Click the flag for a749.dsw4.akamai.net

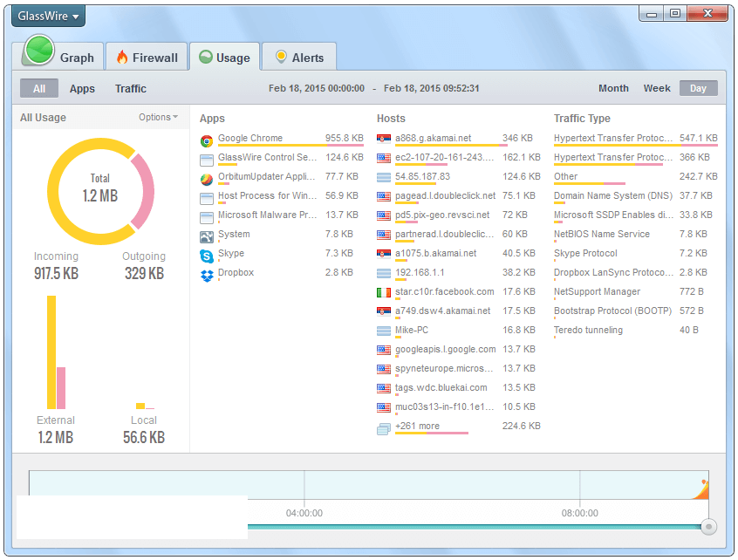384,311
